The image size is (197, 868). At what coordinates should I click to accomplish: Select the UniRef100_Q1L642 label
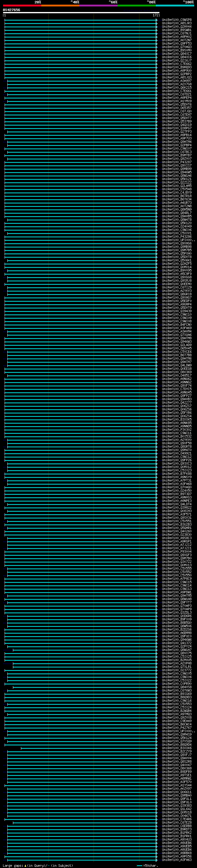[177, 809]
